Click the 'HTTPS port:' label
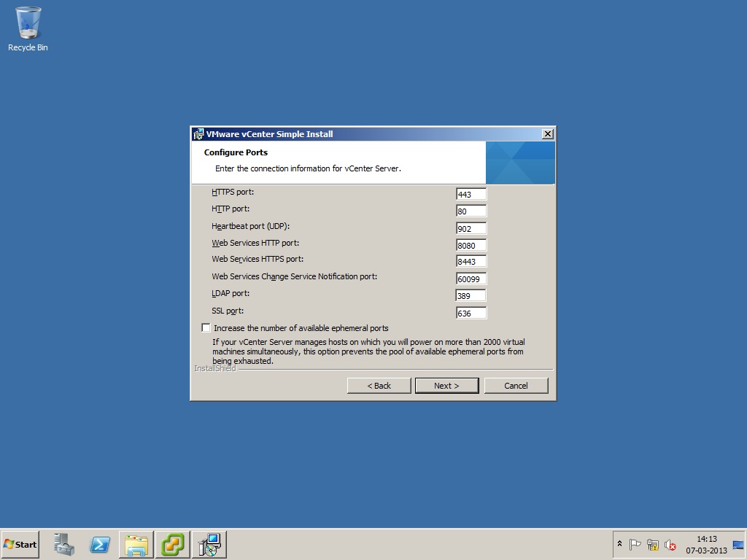The width and height of the screenshot is (747, 560). (x=233, y=192)
